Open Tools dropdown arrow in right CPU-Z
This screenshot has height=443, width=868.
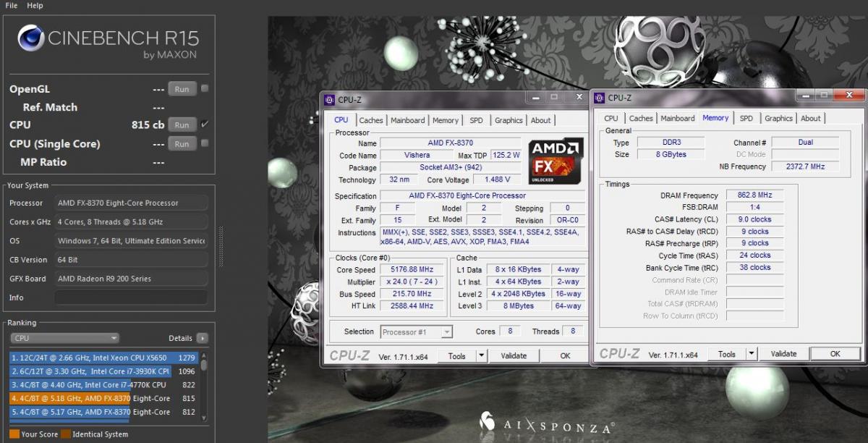(752, 354)
